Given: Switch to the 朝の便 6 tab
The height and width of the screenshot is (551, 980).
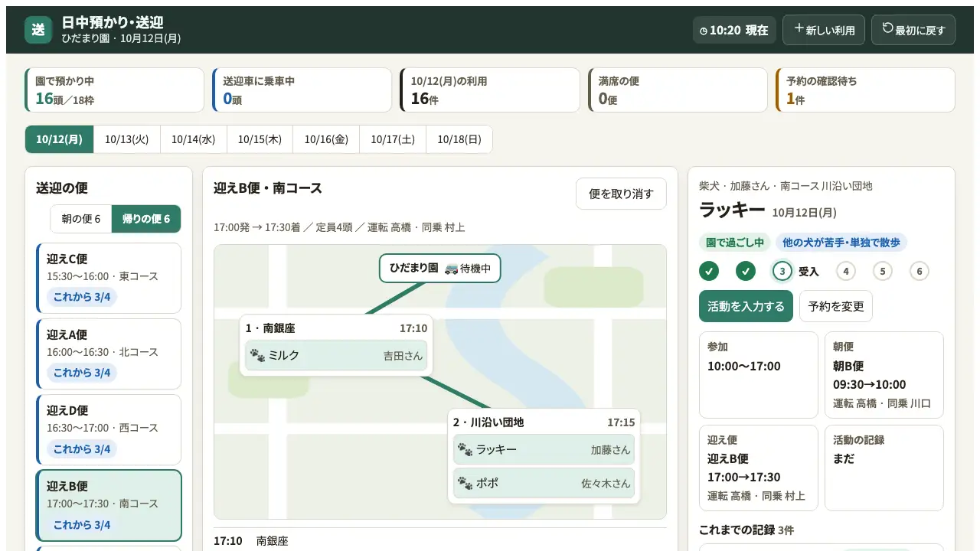Looking at the screenshot, I should point(81,219).
